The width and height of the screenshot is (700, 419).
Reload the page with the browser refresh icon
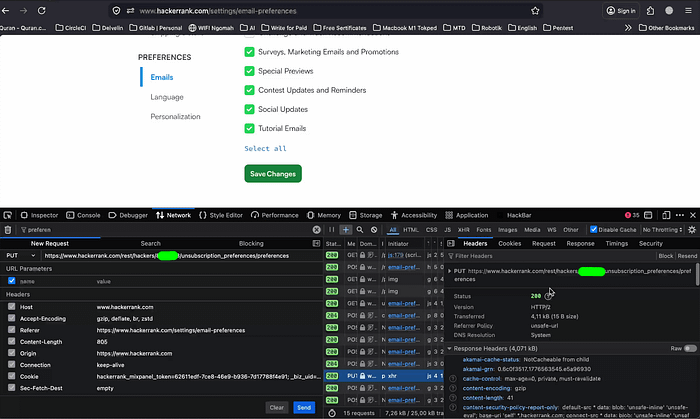coord(42,11)
